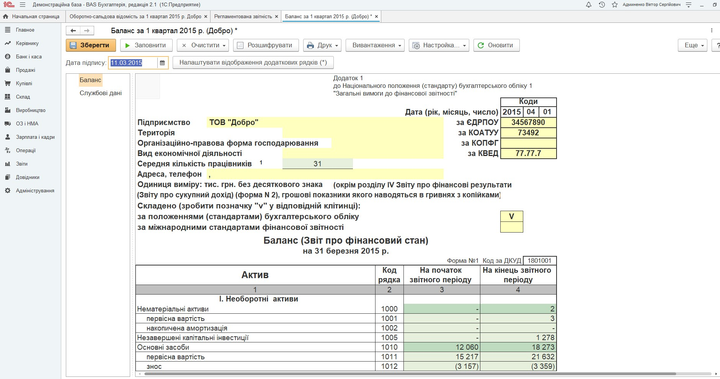Screen dimensions: 720x379
Task: Click the Банк і каса icon
Action: (7, 57)
